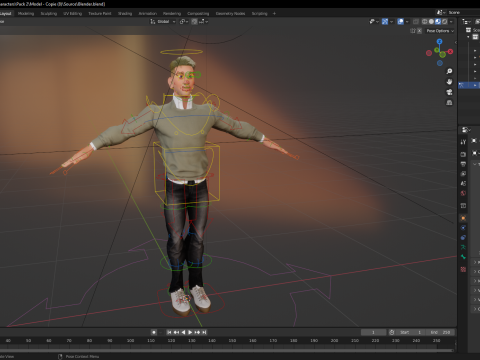Viewport: 480px width, 360px height.
Task: Switch to the Animation workspace tab
Action: pos(148,13)
